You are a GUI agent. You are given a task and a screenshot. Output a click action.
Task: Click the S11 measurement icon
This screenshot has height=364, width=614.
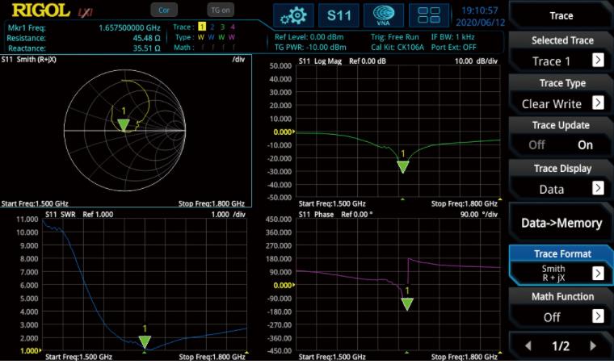click(339, 15)
